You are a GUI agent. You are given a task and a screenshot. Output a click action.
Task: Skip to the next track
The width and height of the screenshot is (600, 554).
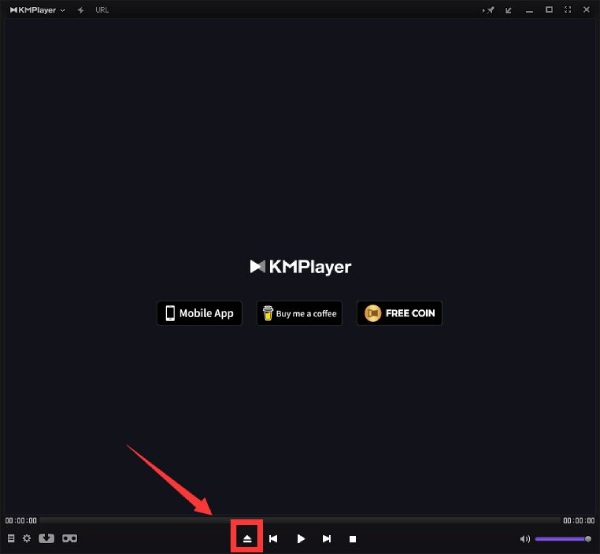coord(327,539)
